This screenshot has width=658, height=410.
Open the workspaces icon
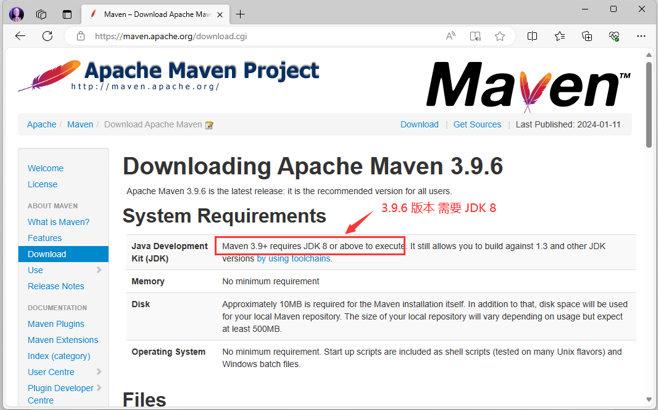point(41,14)
